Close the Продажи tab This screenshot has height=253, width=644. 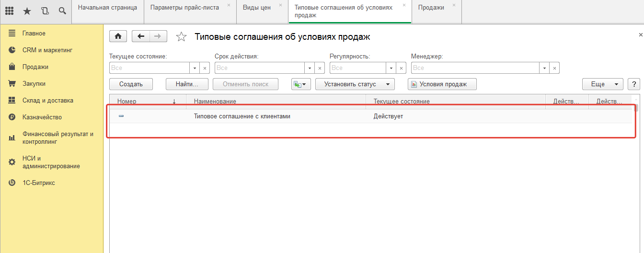(454, 5)
